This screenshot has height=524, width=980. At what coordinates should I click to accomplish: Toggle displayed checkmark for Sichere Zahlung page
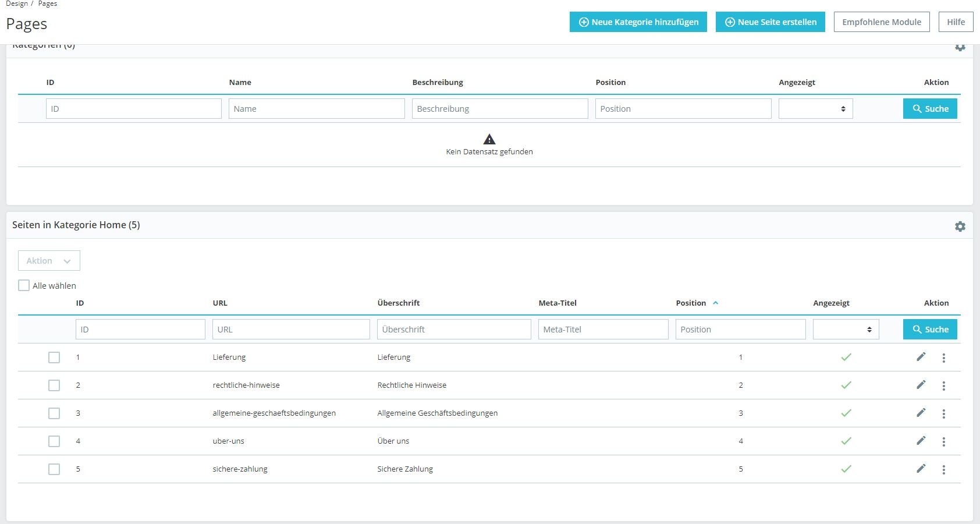(x=846, y=469)
